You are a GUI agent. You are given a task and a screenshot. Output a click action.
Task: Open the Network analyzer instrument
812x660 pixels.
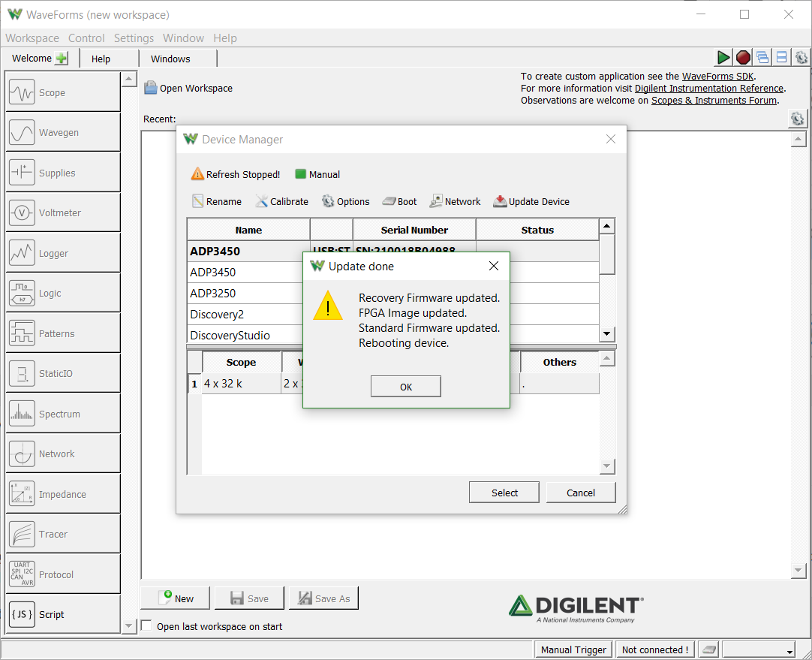62,454
